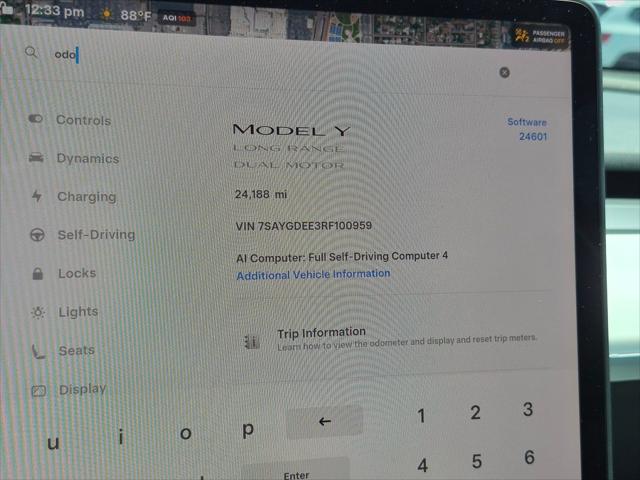The height and width of the screenshot is (480, 640).
Task: Tap AI Computer: Full Self-Driving Computer 4
Action: click(x=342, y=257)
